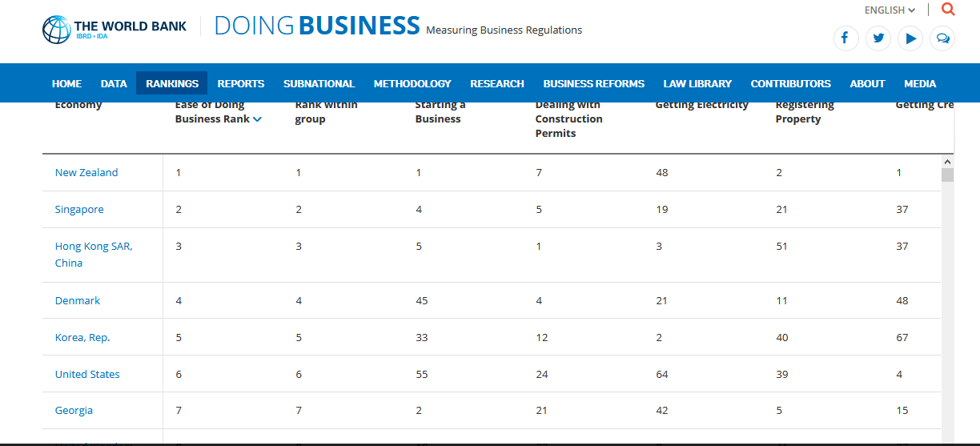
Task: Open the MEDIA menu item
Action: 920,83
